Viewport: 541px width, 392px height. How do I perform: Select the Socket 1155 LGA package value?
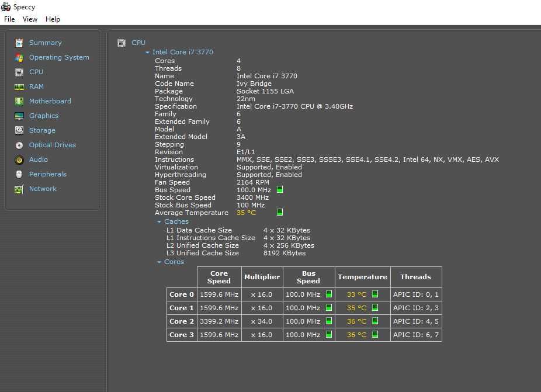point(265,92)
